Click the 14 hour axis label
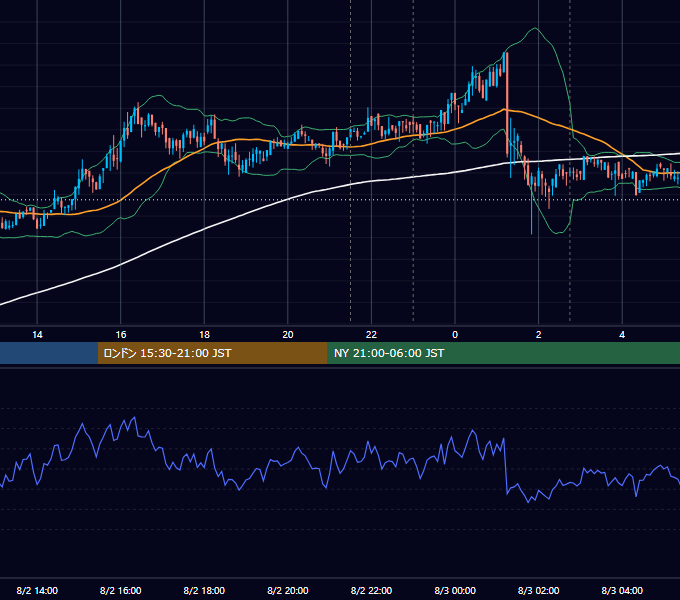The image size is (680, 600). point(37,335)
